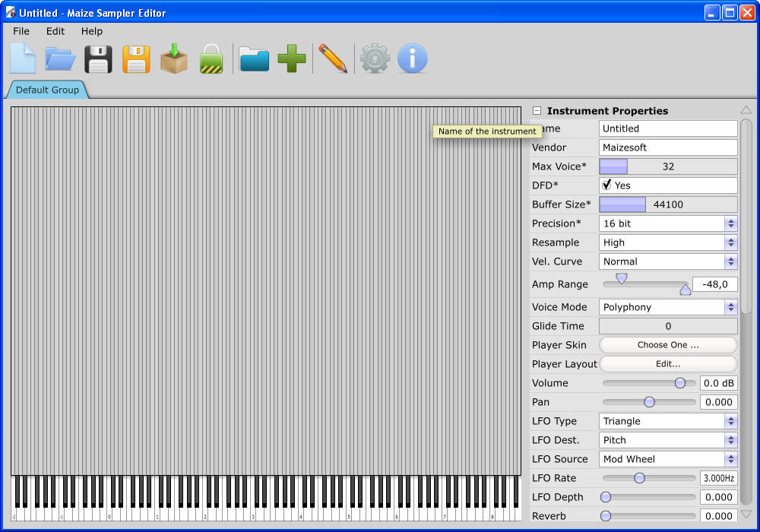The image size is (760, 532).
Task: Click Choose One for Player Skin
Action: 667,345
